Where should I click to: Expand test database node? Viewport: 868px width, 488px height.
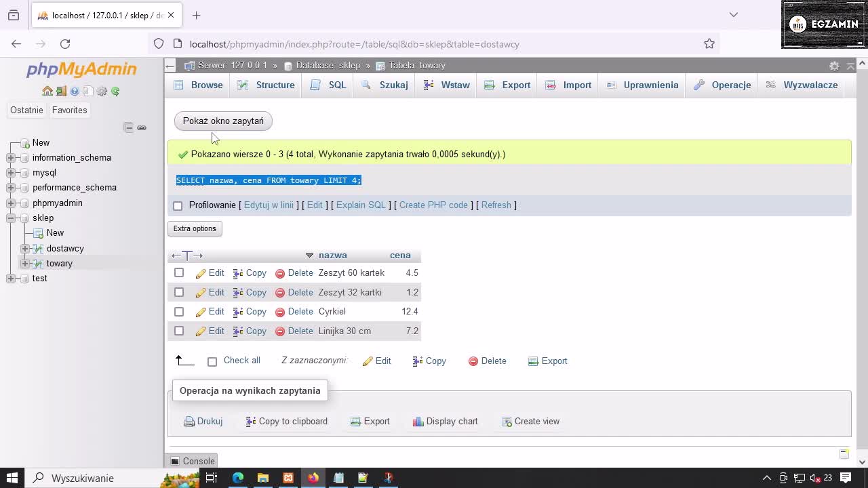point(11,279)
